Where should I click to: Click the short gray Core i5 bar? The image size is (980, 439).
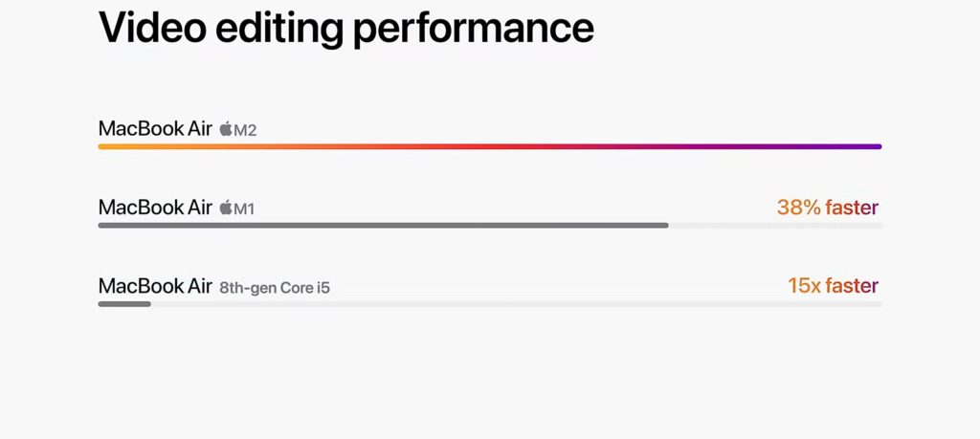tap(124, 304)
